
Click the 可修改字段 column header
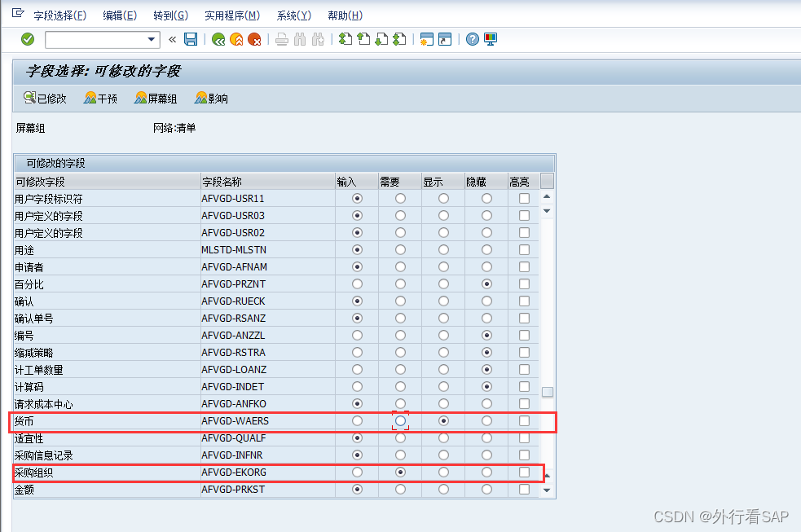point(108,181)
